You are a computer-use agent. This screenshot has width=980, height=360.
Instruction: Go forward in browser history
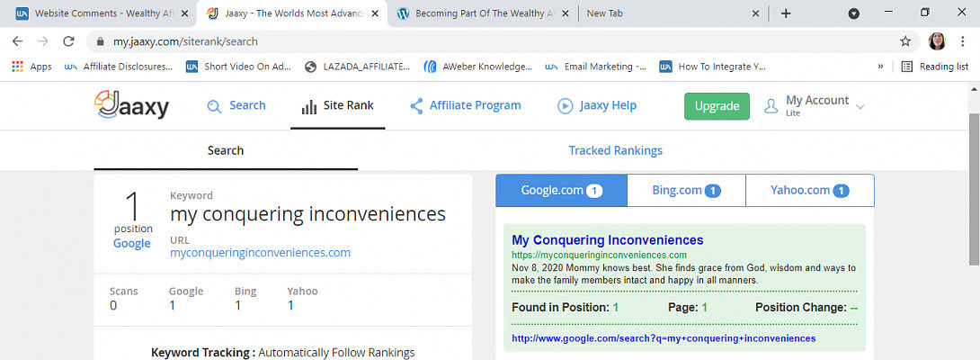coord(42,41)
